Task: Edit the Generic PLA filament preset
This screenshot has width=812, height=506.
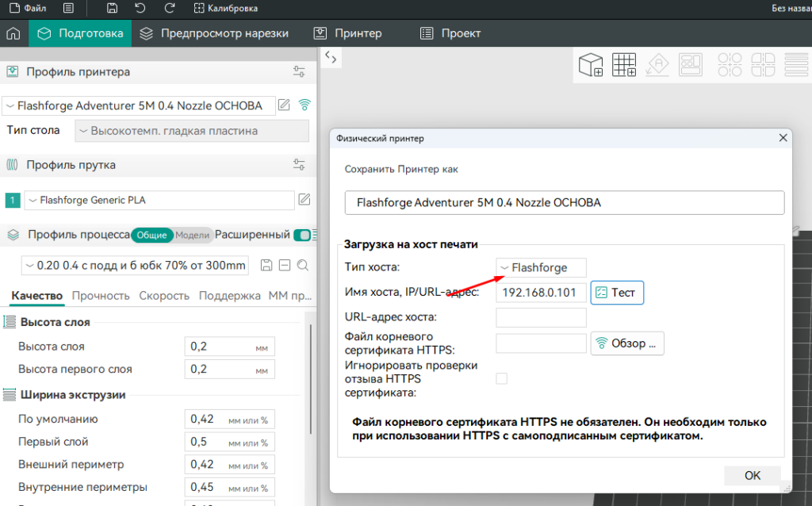Action: coord(304,199)
